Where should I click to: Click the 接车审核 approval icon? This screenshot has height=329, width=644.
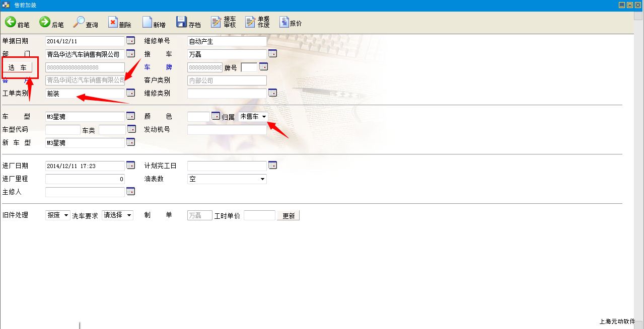217,22
